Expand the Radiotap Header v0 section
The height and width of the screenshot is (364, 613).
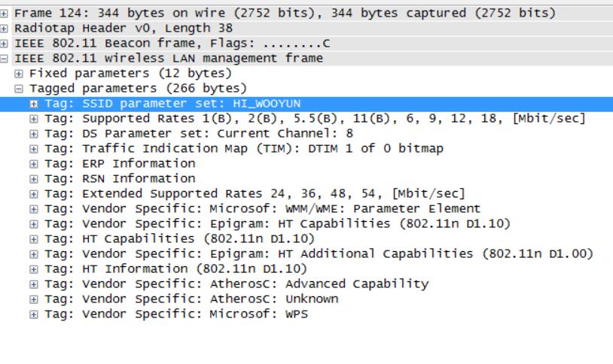pyautogui.click(x=5, y=29)
